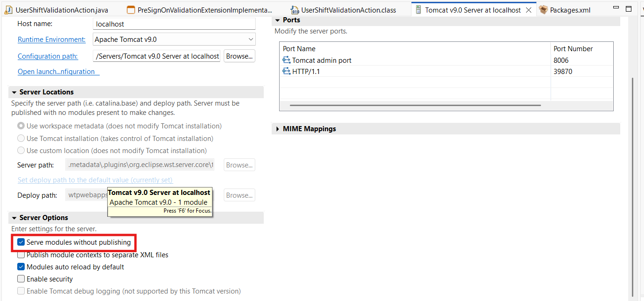This screenshot has height=301, width=644.
Task: Select port number 39870 cell
Action: [x=582, y=71]
